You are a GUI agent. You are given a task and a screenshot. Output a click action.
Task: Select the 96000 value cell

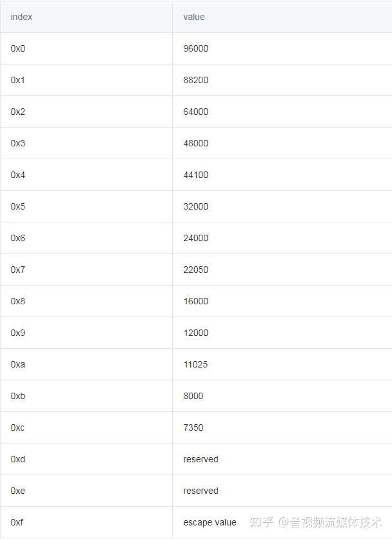coord(195,48)
